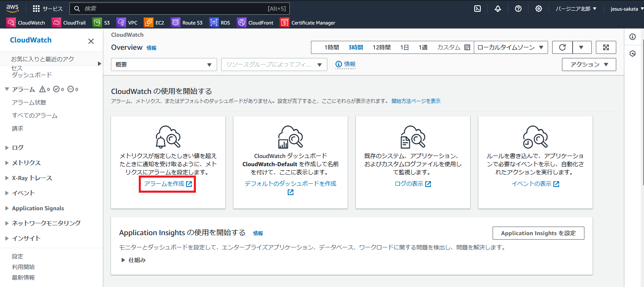This screenshot has width=644, height=287.
Task: Open the jesus-sakata account menu
Action: [627, 9]
